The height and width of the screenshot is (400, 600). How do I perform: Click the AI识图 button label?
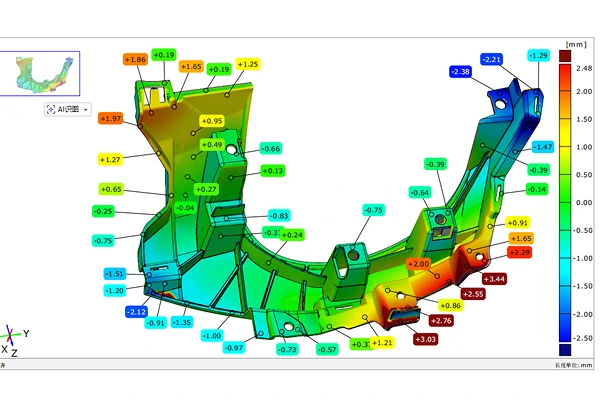68,109
